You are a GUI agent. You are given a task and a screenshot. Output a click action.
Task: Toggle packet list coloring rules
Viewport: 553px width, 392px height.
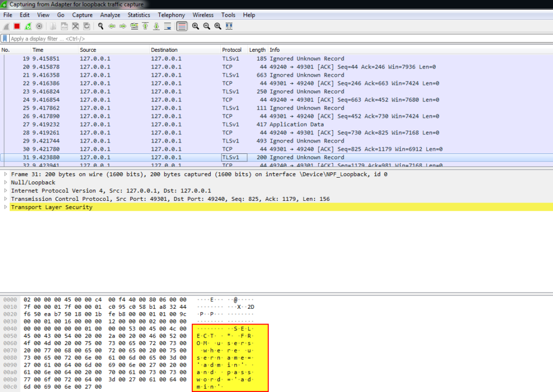point(182,26)
